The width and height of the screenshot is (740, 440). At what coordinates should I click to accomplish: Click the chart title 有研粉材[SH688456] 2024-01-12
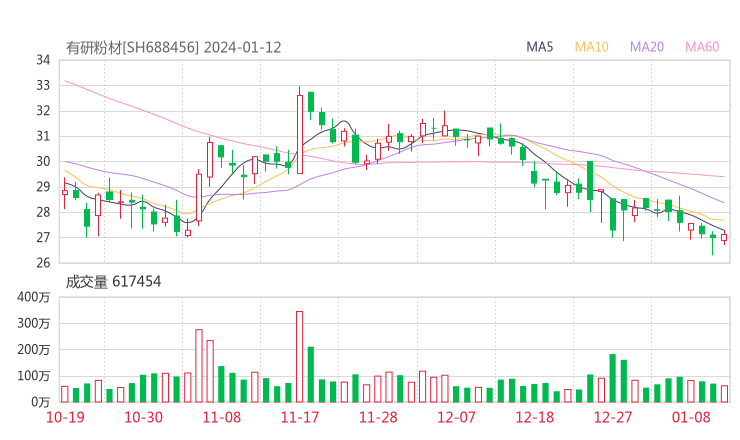coord(173,48)
